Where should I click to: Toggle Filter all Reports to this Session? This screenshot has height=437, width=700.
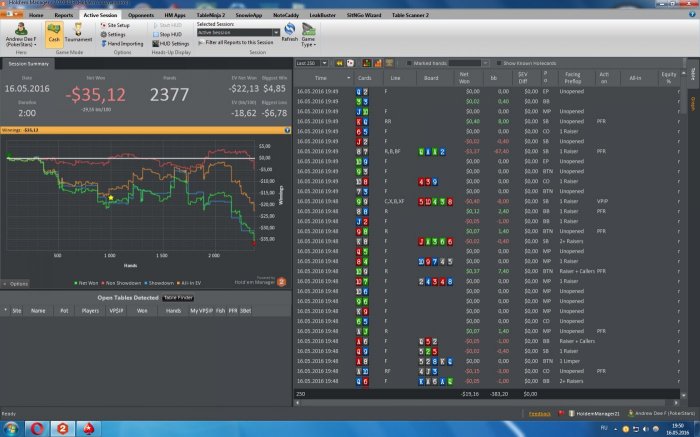pos(202,42)
